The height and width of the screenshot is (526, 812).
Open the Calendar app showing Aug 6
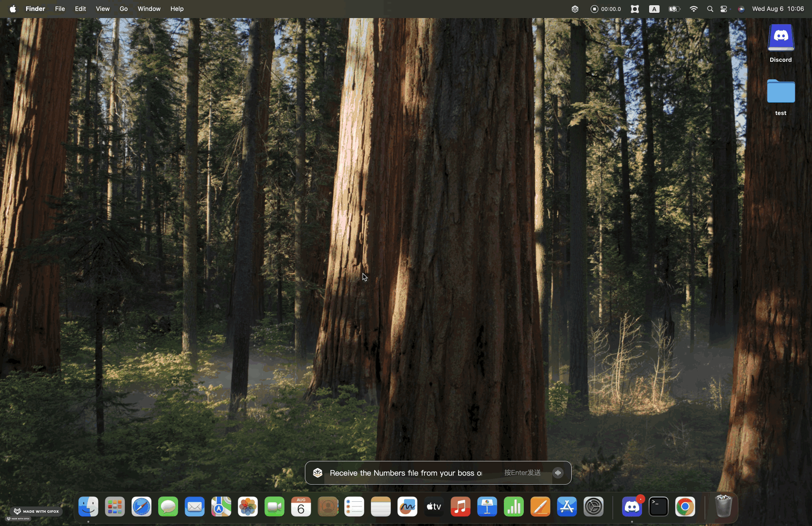[x=301, y=506]
